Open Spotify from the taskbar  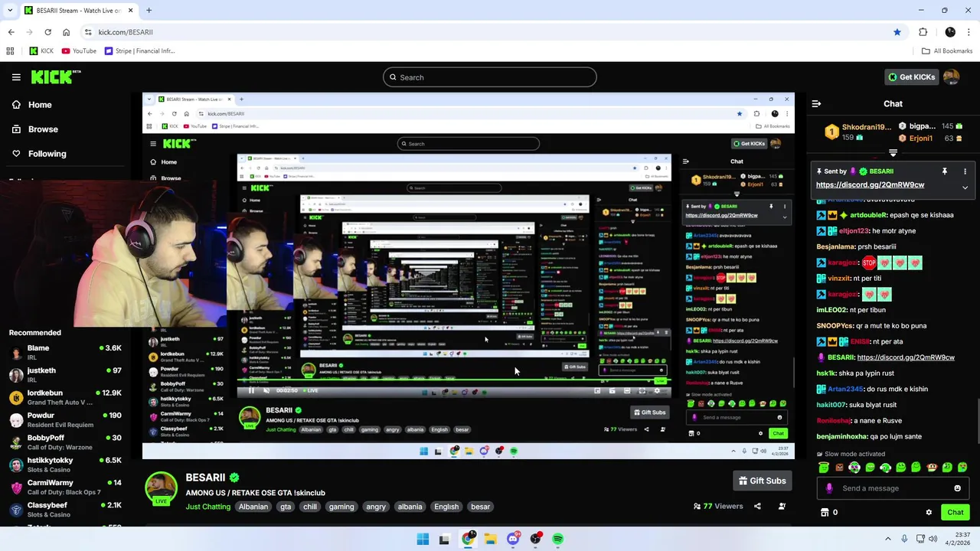558,539
